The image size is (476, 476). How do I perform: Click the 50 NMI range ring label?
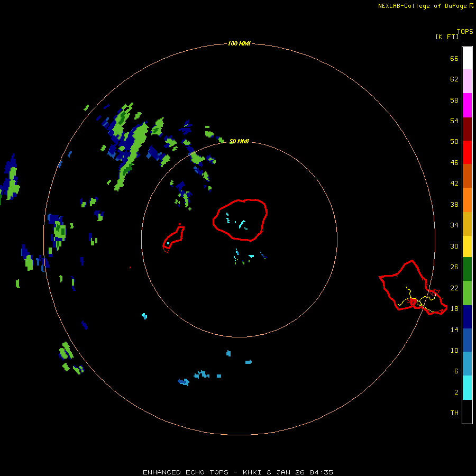[239, 141]
